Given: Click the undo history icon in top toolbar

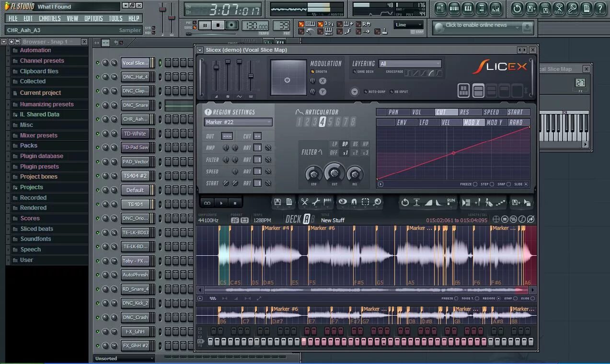Looking at the screenshot, I should [x=518, y=8].
